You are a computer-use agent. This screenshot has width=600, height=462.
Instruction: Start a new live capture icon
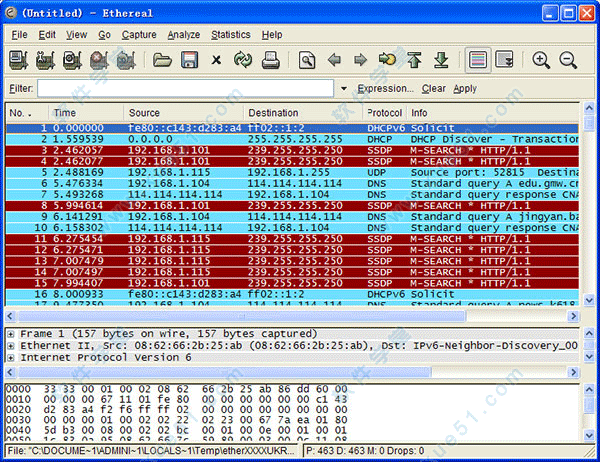72,60
